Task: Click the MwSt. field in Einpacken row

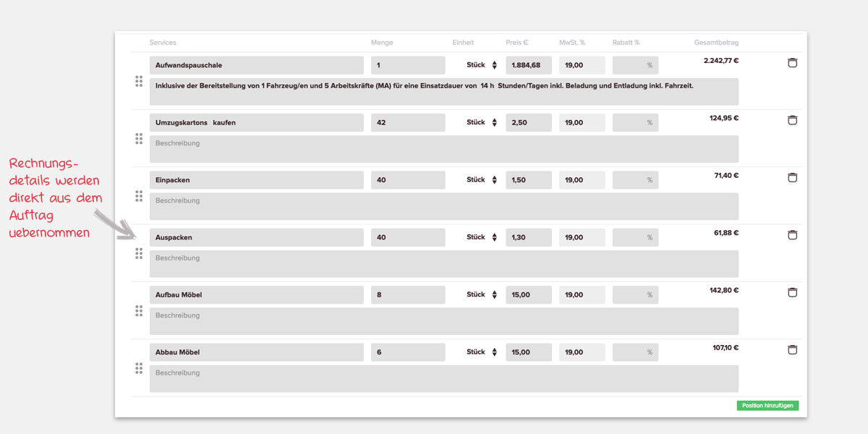Action: click(x=582, y=180)
